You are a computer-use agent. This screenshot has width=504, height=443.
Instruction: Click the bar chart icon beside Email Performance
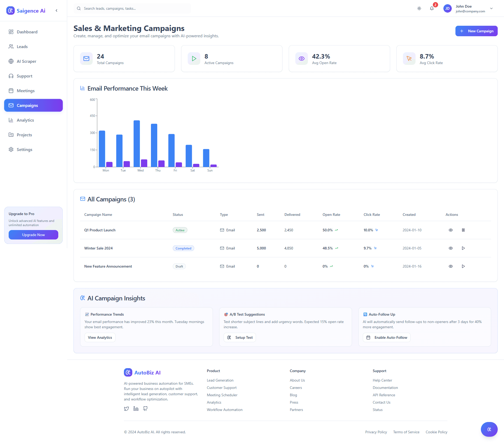pos(82,88)
